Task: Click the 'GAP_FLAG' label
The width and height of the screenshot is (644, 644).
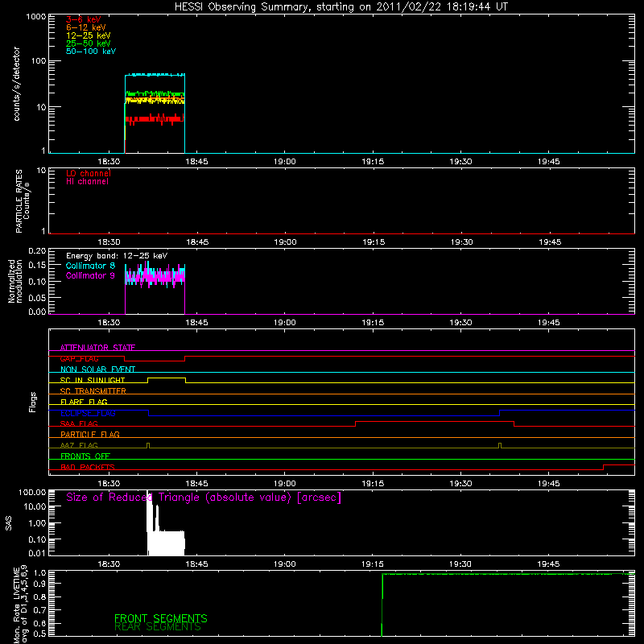Action: click(x=79, y=358)
